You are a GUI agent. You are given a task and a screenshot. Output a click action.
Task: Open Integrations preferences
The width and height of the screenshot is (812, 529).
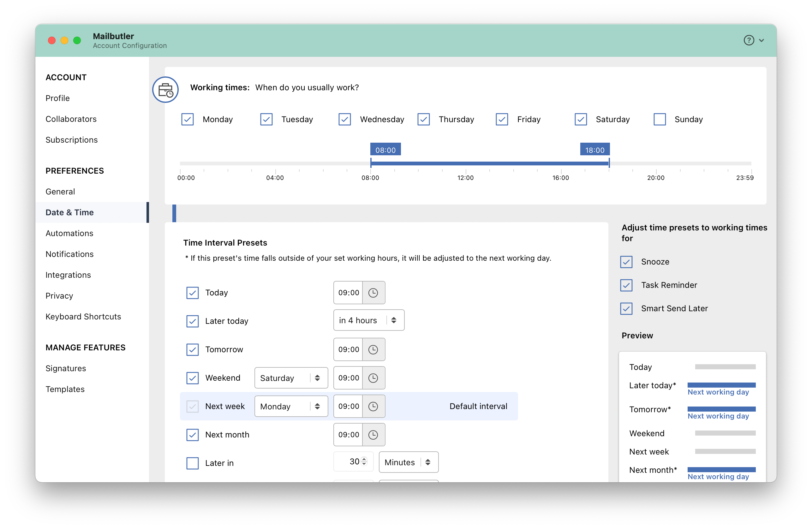point(68,275)
